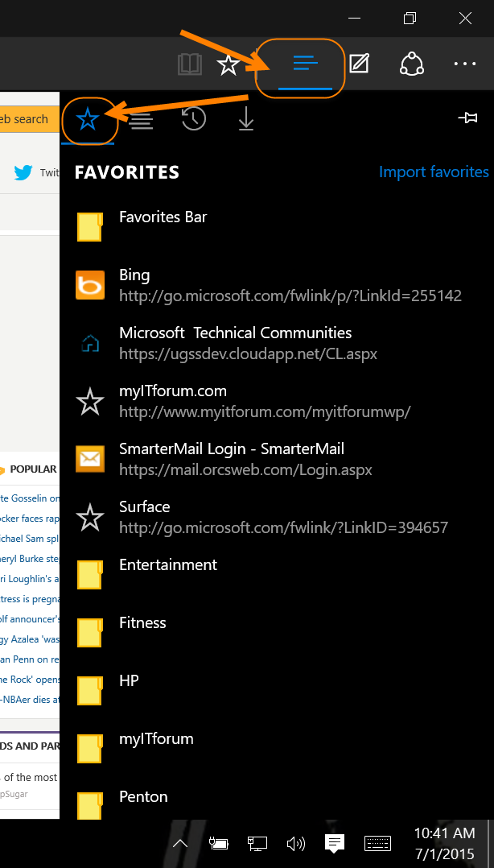Expand the Fitness folder
Image resolution: width=494 pixels, height=868 pixels.
[142, 623]
